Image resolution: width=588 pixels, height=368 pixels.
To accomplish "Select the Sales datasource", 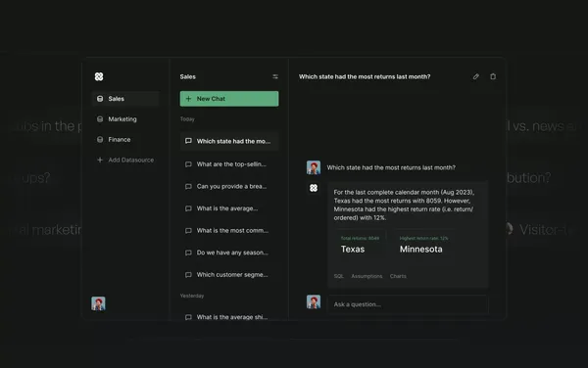I will coord(126,99).
